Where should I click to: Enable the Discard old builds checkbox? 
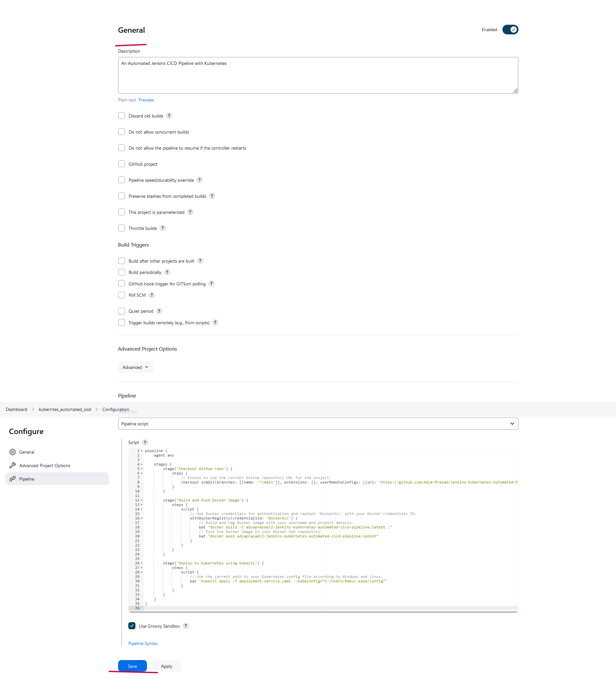[x=121, y=115]
